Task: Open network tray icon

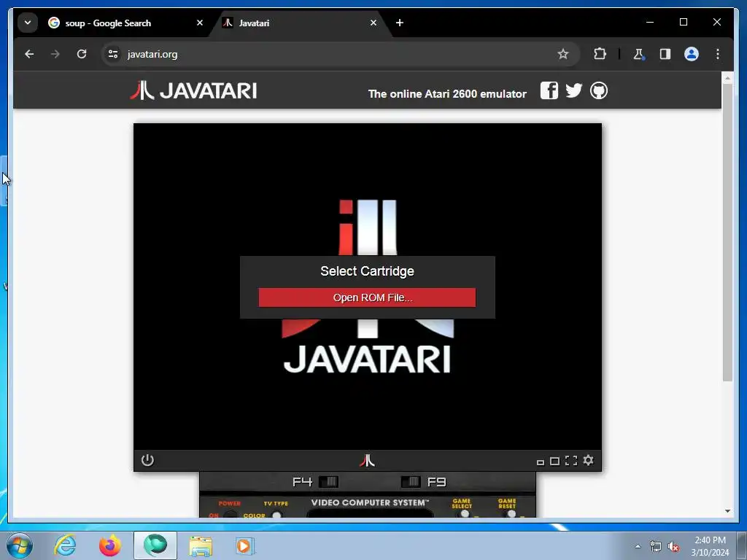Action: tap(656, 547)
